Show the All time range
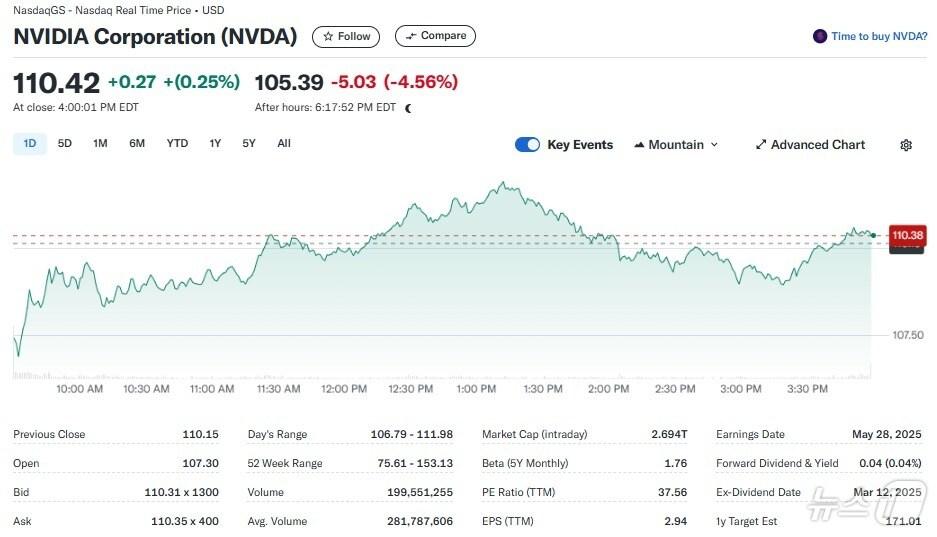The image size is (937, 537). click(284, 143)
